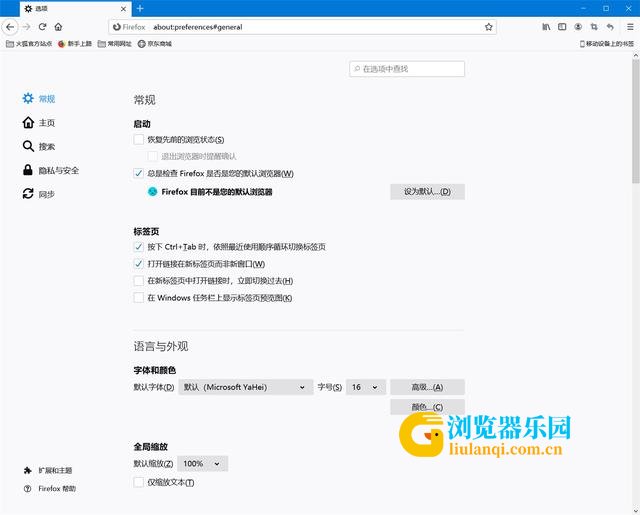Click the vertical page scrollbar thumb
Viewport: 640px width, 515px height.
pyautogui.click(x=636, y=121)
